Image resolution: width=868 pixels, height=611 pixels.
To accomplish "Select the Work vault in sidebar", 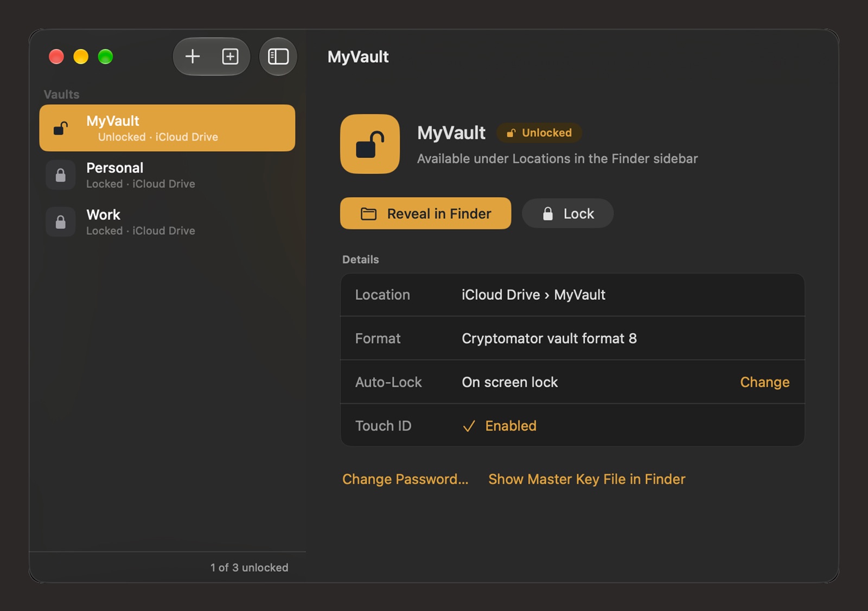I will pyautogui.click(x=167, y=222).
